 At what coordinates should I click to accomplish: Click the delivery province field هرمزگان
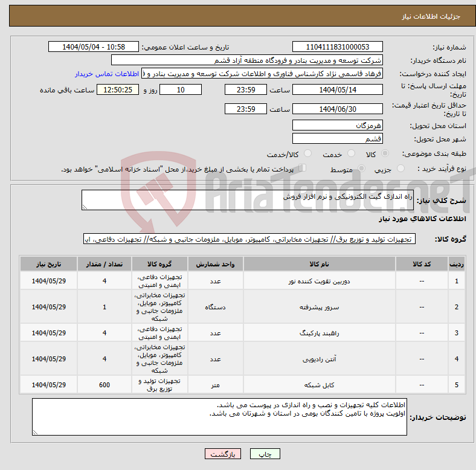pyautogui.click(x=337, y=126)
